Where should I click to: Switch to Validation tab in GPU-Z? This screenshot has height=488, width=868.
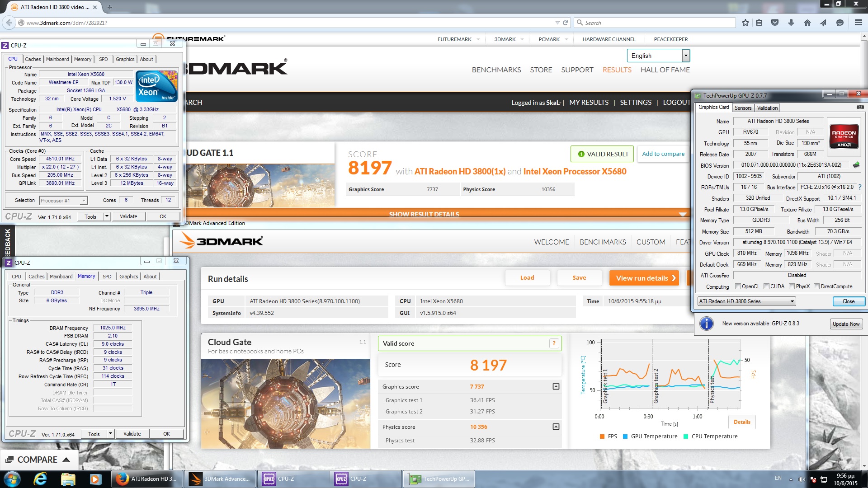pyautogui.click(x=767, y=108)
